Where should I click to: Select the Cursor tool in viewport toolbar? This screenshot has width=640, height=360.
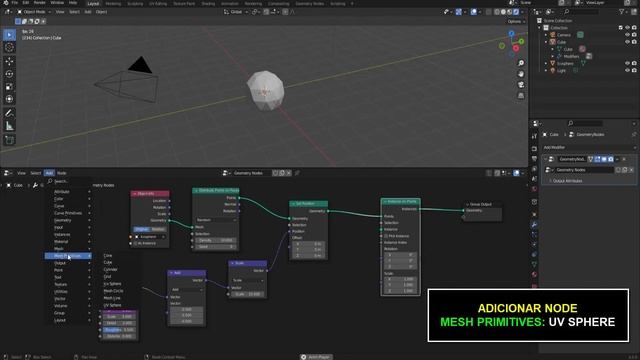pyautogui.click(x=9, y=48)
